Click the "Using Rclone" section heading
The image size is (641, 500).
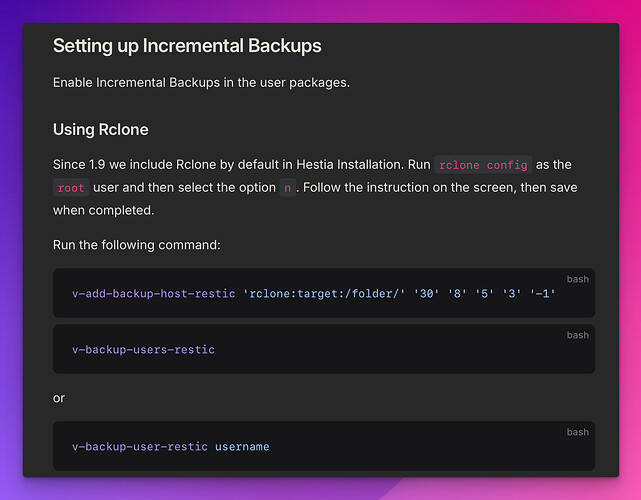point(100,130)
